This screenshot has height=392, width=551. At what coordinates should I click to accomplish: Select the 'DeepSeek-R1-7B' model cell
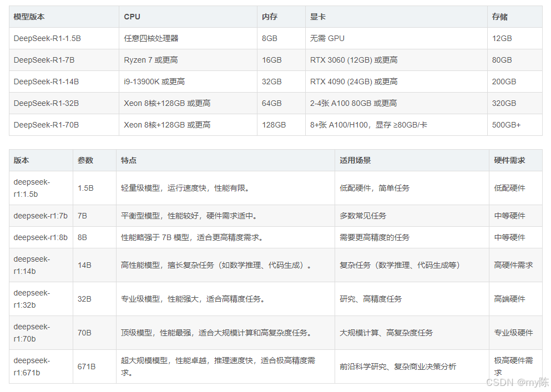tap(64, 60)
